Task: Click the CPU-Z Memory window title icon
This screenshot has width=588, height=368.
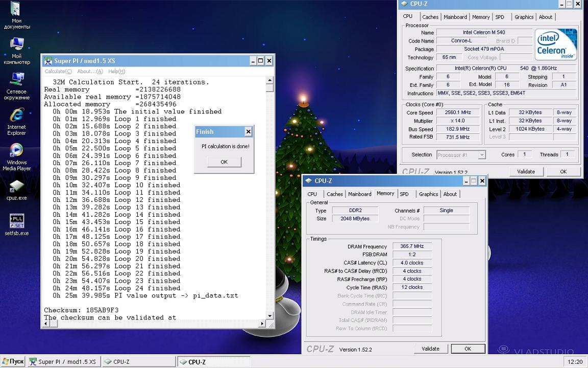Action: (309, 180)
